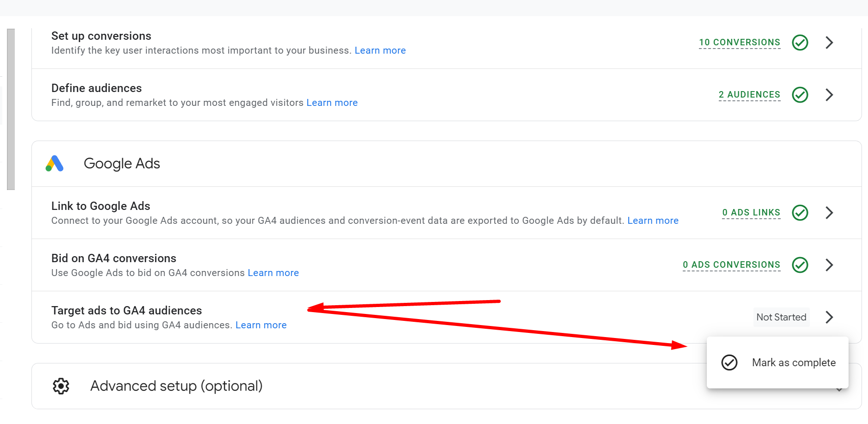868x424 pixels.
Task: Click the green checkmark for Set up conversions
Action: (x=800, y=43)
